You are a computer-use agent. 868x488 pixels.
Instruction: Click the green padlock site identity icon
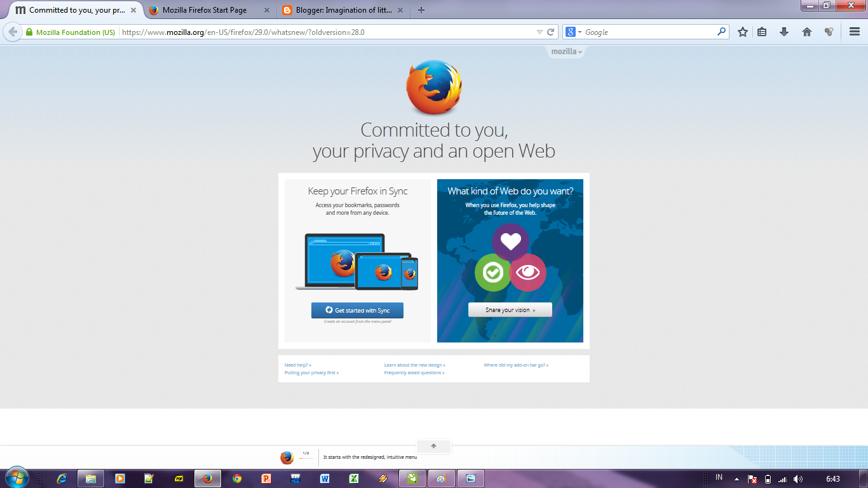coord(29,32)
